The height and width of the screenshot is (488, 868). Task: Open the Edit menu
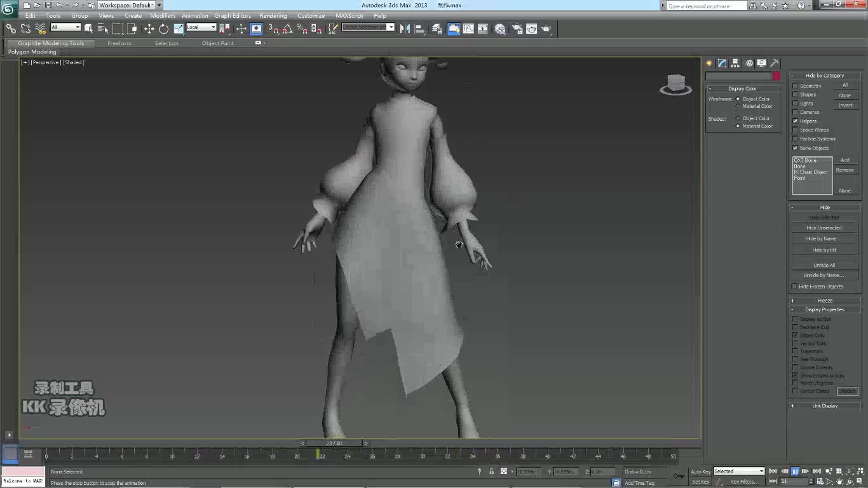pos(31,16)
